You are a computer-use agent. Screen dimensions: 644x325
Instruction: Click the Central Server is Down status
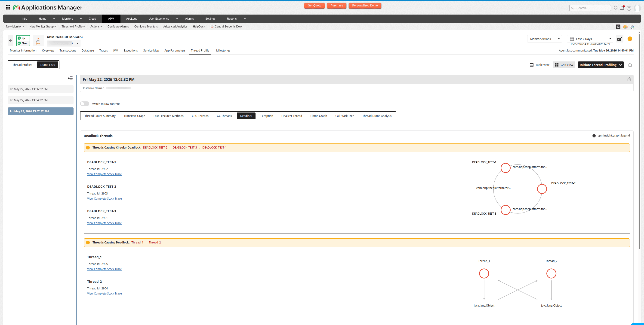pyautogui.click(x=227, y=27)
